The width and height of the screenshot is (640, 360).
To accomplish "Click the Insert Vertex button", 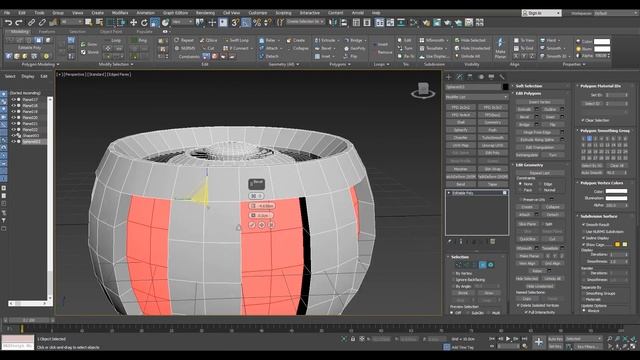I will tap(540, 102).
